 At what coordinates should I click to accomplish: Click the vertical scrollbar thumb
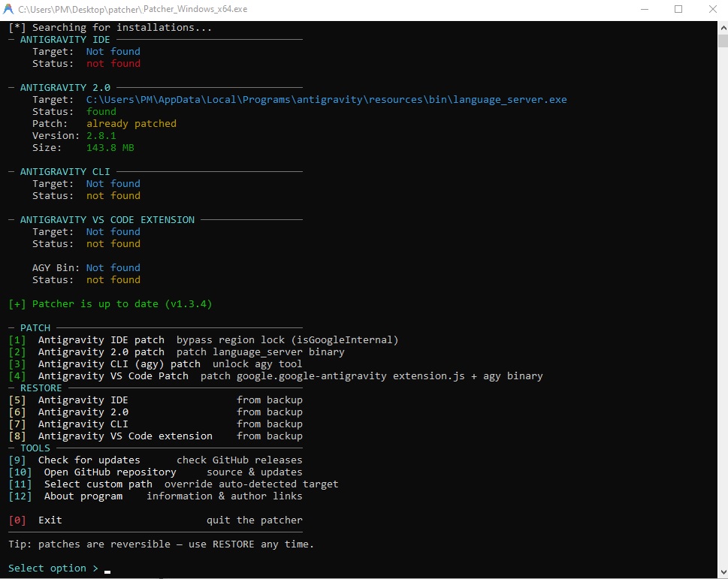(x=723, y=41)
